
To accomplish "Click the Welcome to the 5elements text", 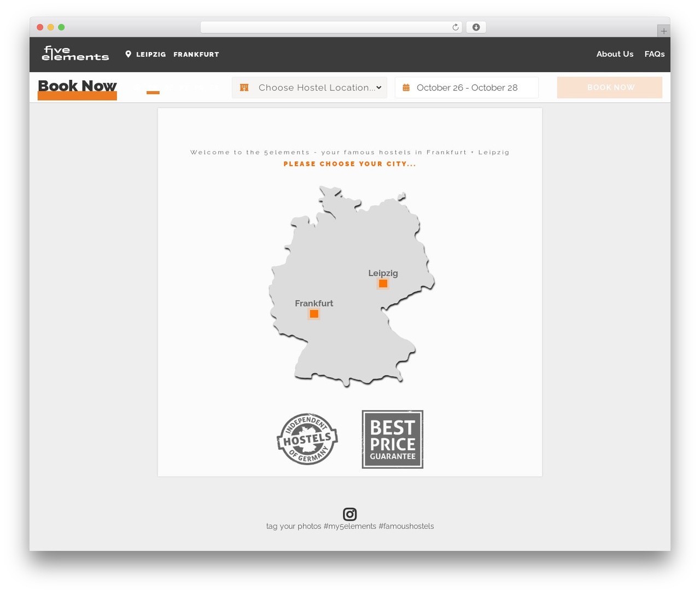I will click(350, 152).
